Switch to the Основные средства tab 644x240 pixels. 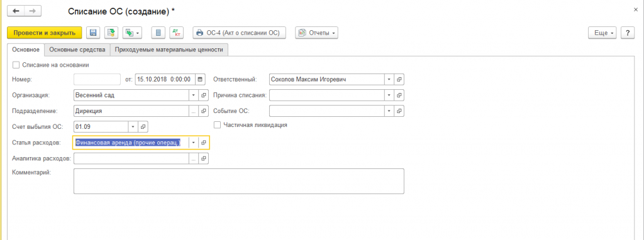[x=77, y=50]
